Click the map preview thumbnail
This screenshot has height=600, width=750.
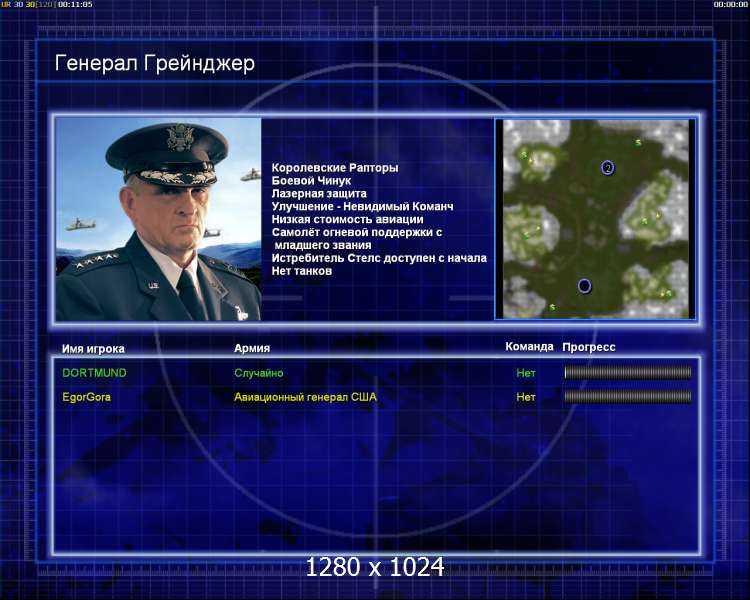click(x=595, y=219)
